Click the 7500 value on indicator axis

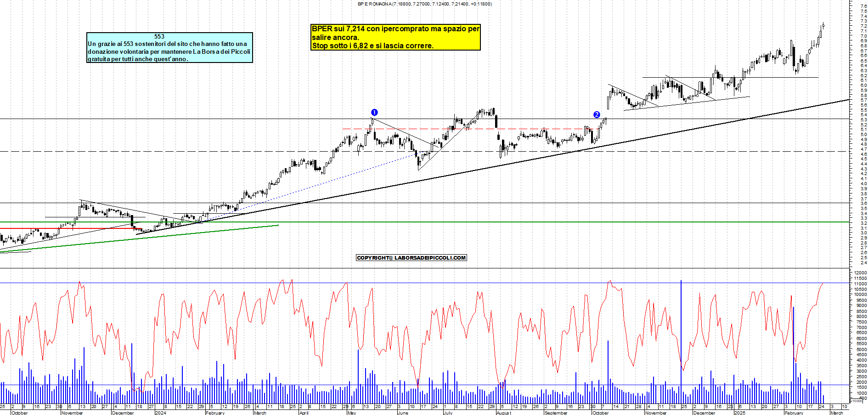click(x=862, y=322)
